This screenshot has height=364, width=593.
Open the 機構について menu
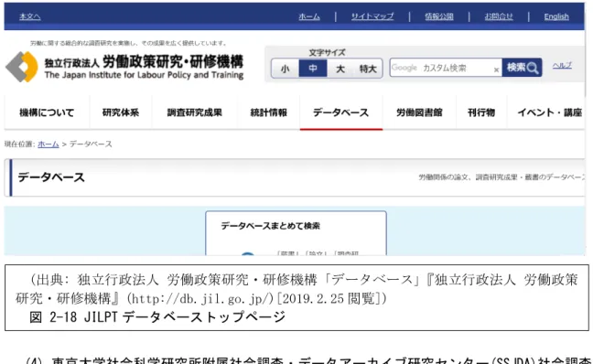[x=47, y=112]
